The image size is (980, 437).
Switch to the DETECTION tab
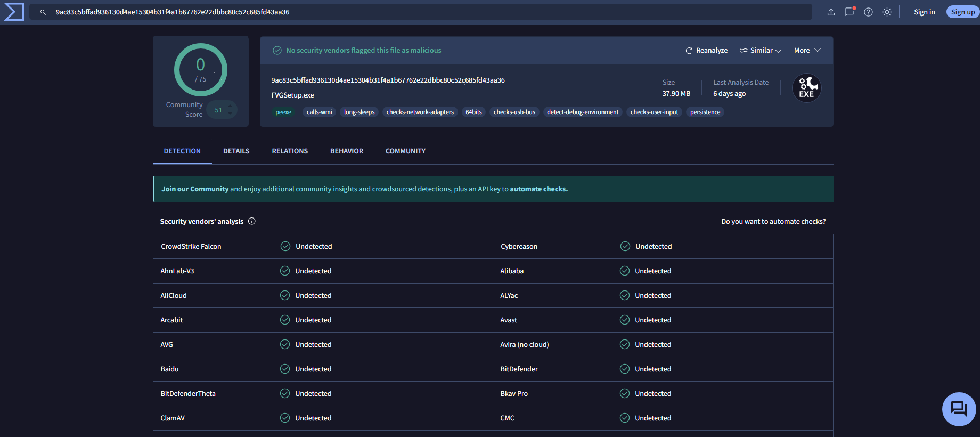(182, 151)
